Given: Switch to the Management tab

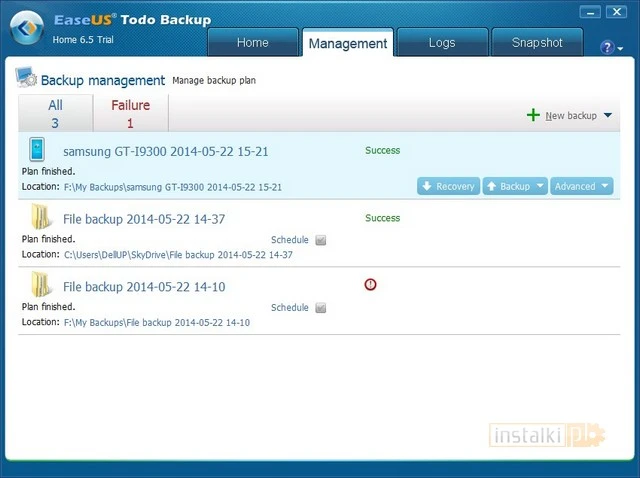Looking at the screenshot, I should pos(348,43).
